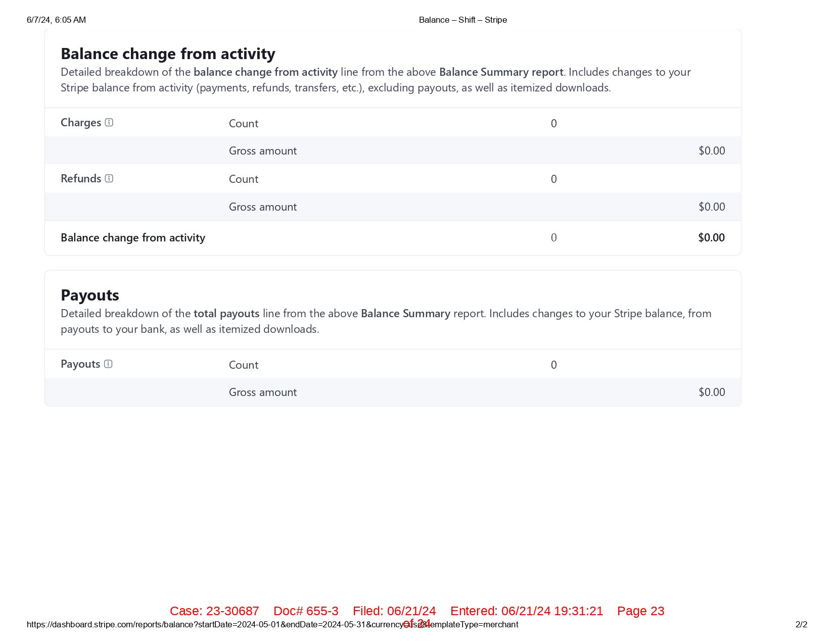Click the 'Balance change from activity' total row label
The width and height of the screenshot is (834, 644).
point(133,238)
